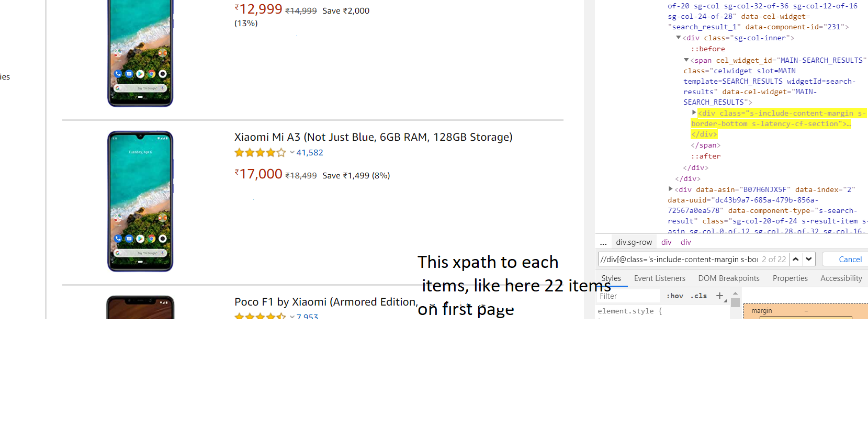The height and width of the screenshot is (428, 868).
Task: Switch to the Event Listeners tab
Action: (659, 278)
